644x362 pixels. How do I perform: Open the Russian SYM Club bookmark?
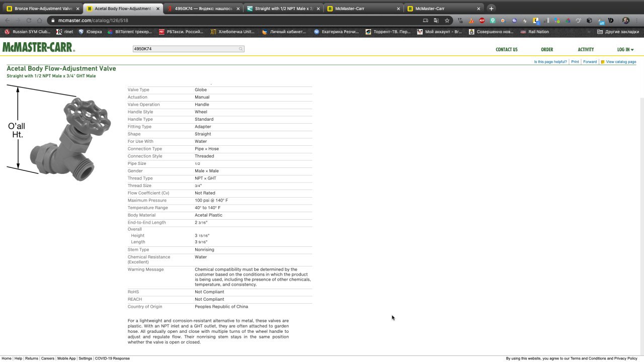(28, 32)
